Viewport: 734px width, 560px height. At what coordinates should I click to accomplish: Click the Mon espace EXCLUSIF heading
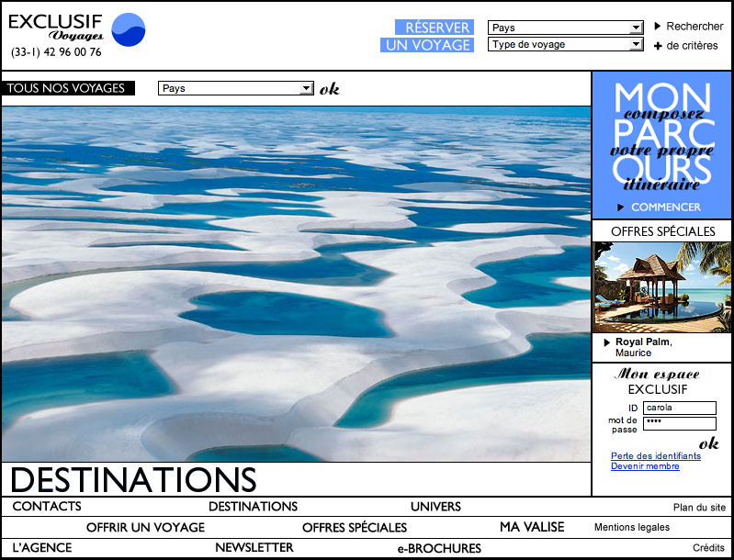(657, 381)
